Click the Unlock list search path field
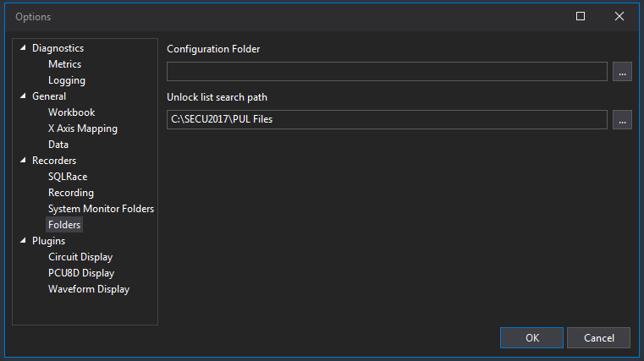The image size is (644, 361). [387, 120]
